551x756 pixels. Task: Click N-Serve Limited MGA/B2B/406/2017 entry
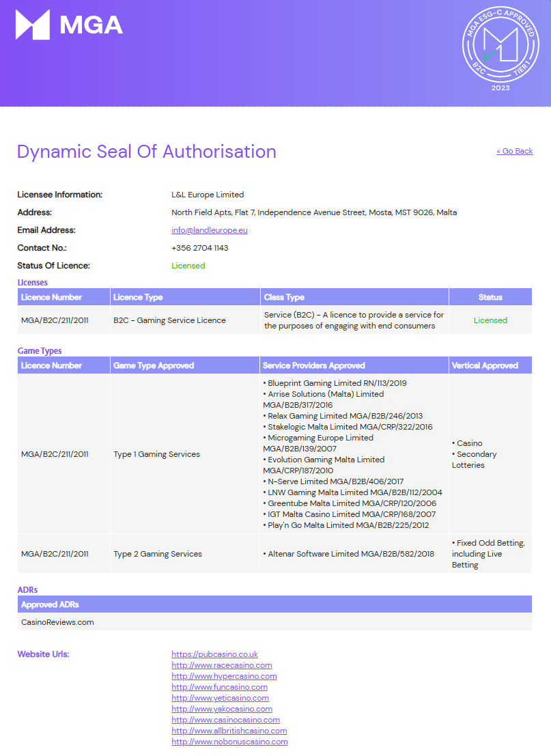tap(334, 481)
